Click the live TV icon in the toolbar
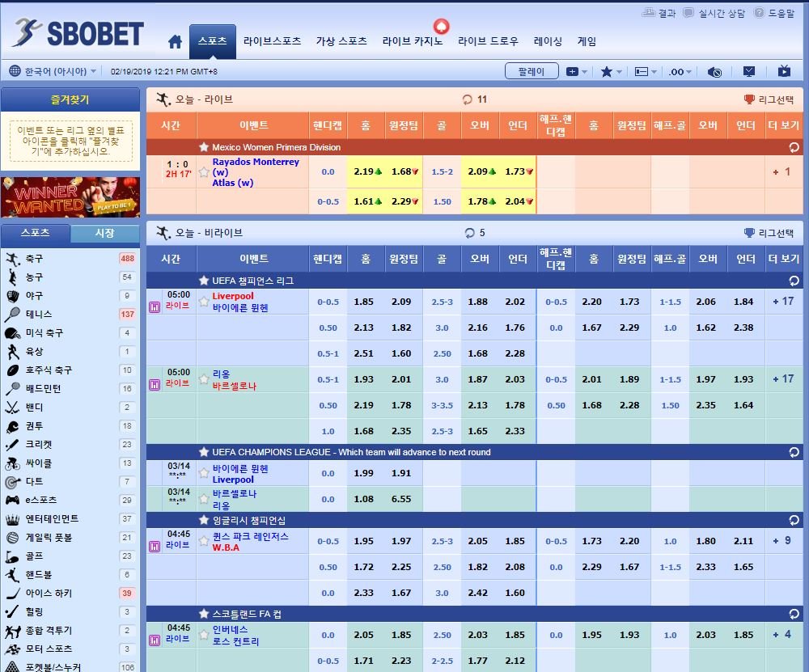The image size is (809, 672). [784, 71]
